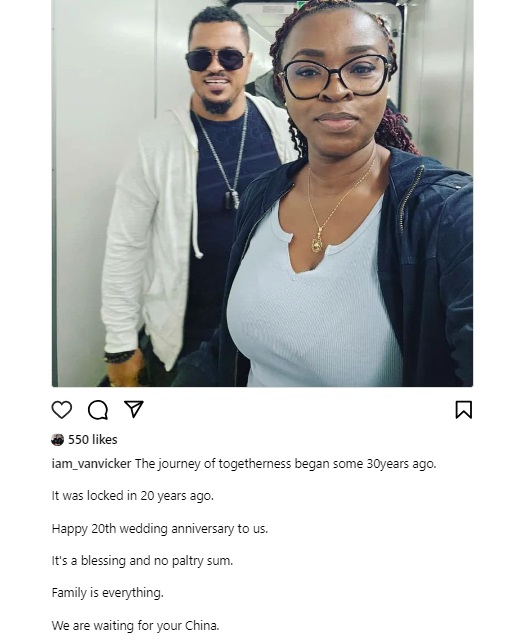Image resolution: width=518 pixels, height=640 pixels.
Task: Click the woman's gold pendant necklace in the photo
Action: click(317, 243)
